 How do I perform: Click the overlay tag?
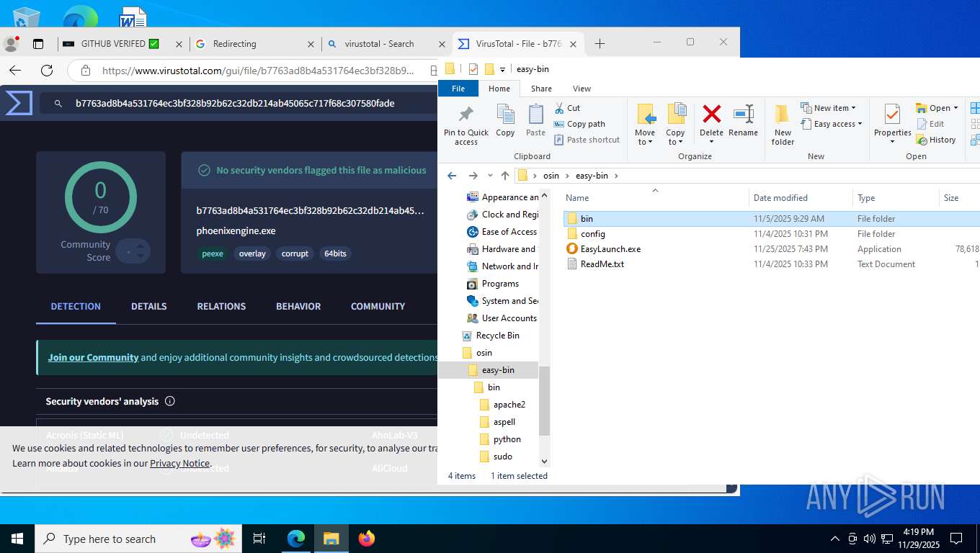click(252, 253)
